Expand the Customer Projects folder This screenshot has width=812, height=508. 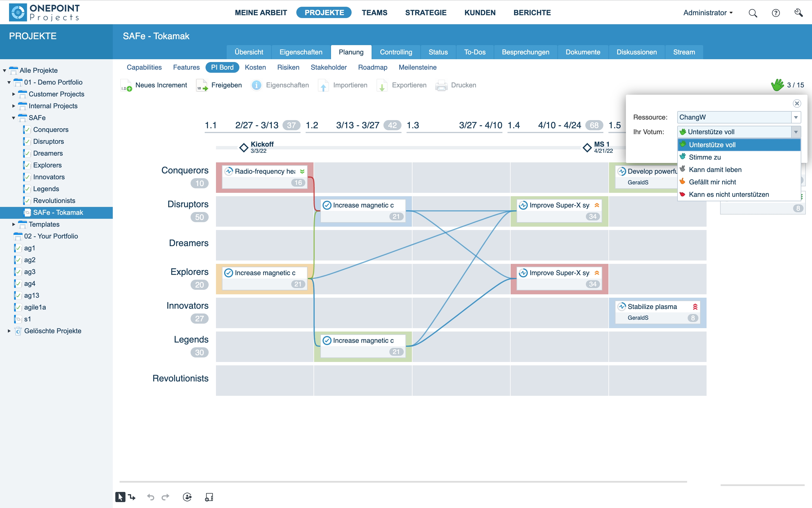pyautogui.click(x=14, y=94)
